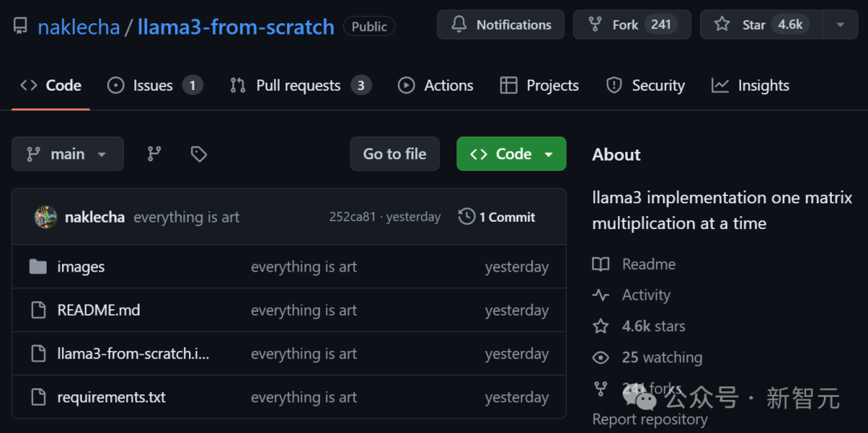Click the images folder icon
Viewport: 868px width, 433px height.
click(38, 267)
